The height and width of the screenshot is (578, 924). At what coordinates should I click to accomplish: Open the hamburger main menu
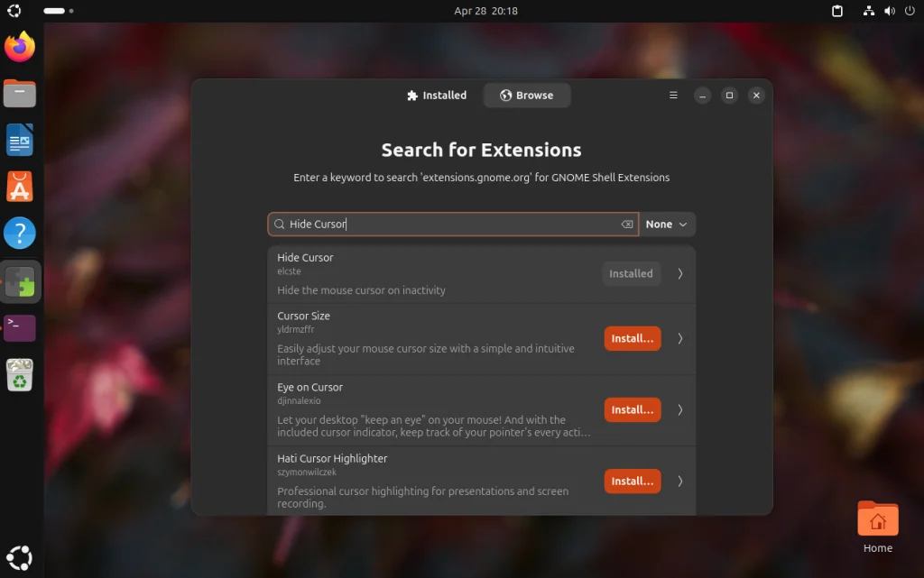pyautogui.click(x=673, y=96)
